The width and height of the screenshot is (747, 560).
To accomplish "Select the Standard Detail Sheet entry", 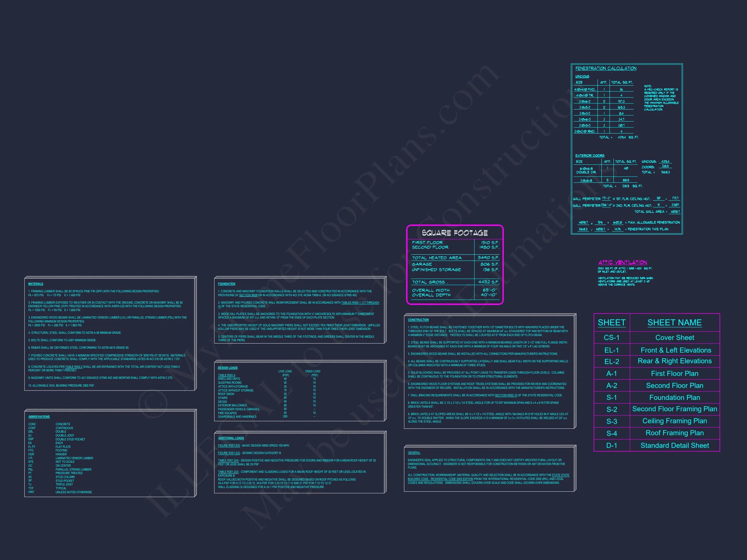I will click(x=674, y=445).
